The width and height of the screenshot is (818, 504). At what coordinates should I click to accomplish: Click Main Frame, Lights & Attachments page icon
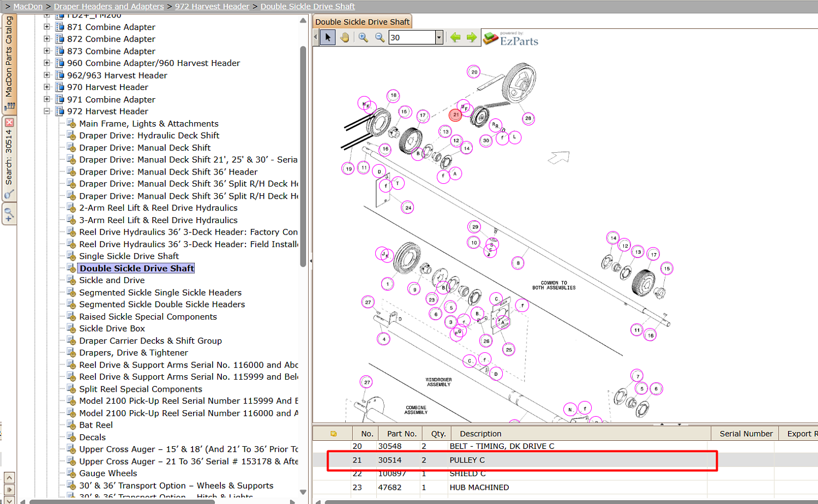coord(71,124)
